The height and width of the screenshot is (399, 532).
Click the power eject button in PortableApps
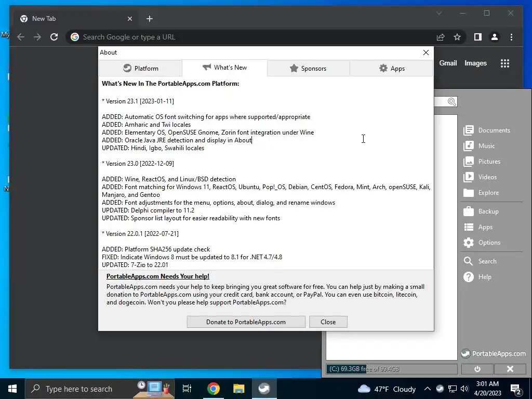pyautogui.click(x=477, y=369)
